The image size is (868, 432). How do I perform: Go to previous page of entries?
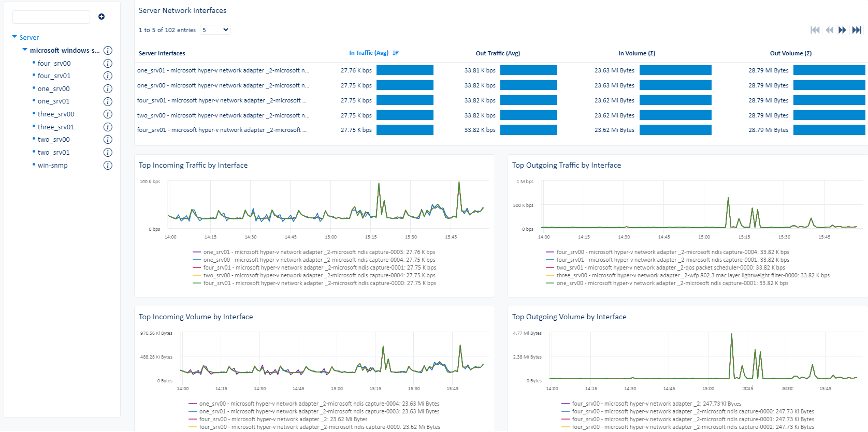(x=829, y=30)
